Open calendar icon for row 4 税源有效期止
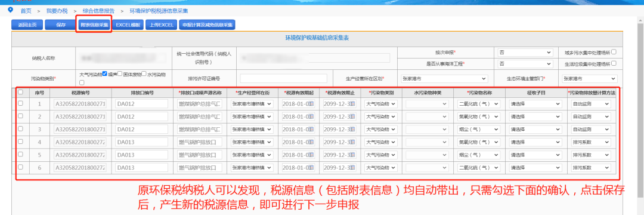 (353, 142)
